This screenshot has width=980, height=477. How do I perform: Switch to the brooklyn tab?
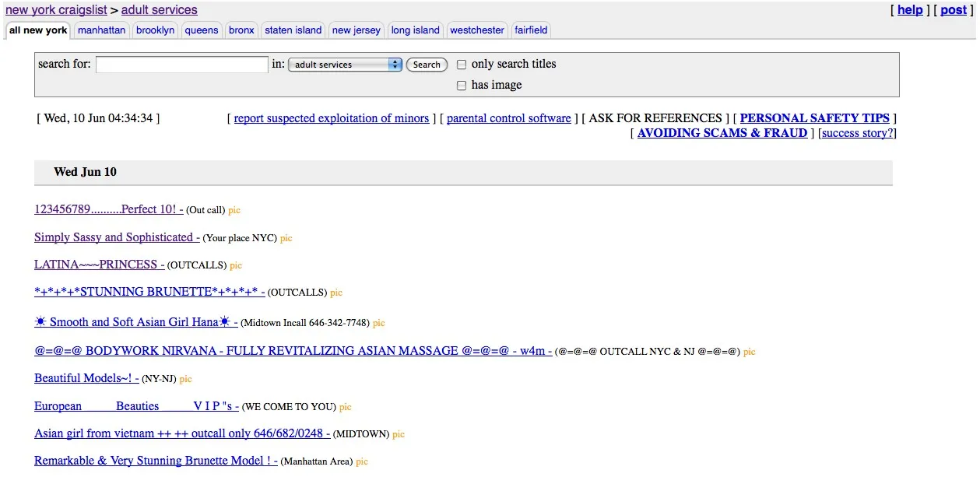coord(156,30)
